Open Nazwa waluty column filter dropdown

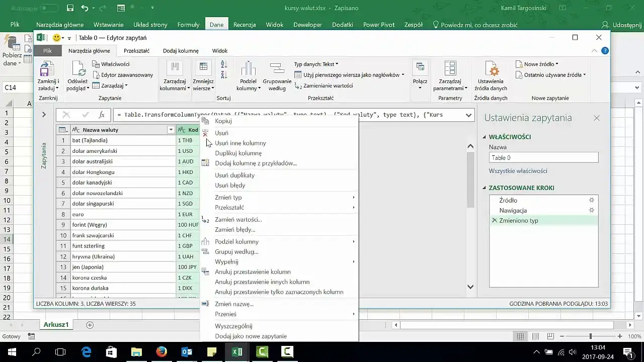(171, 130)
